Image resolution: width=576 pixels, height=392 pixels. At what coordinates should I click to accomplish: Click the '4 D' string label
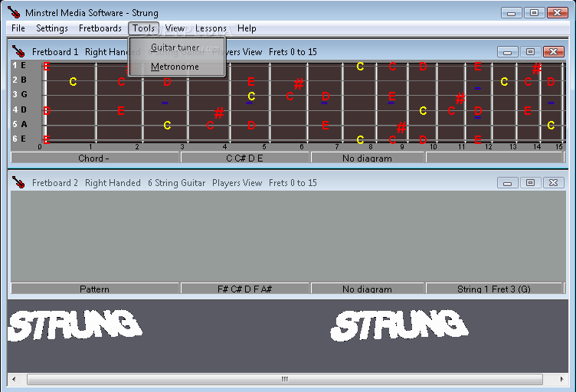pyautogui.click(x=19, y=109)
